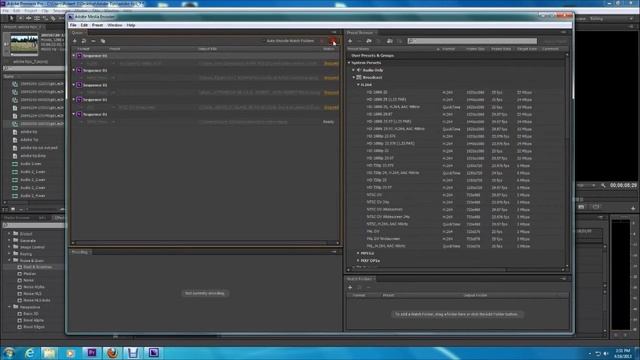Expand the Broadcast preset group
640x360 pixels.
[x=354, y=77]
